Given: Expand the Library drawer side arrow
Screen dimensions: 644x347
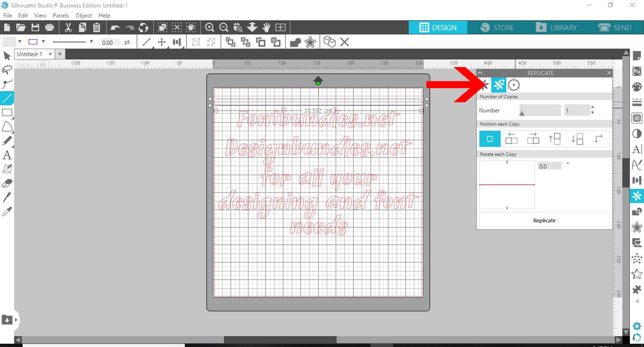Looking at the screenshot, I should 17,320.
